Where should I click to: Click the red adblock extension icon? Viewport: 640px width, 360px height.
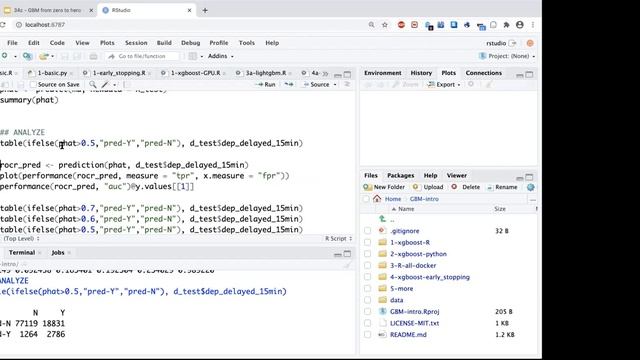point(401,25)
